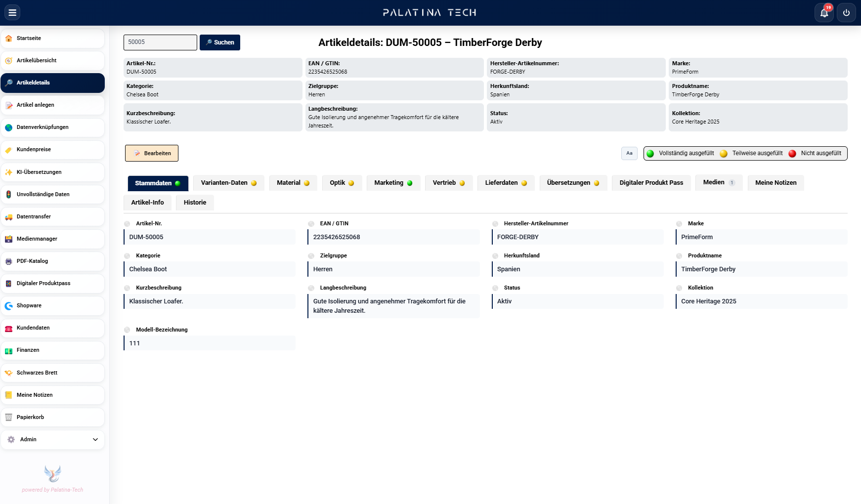Open Meine Notizen tab in article
This screenshot has width=861, height=504.
click(776, 183)
